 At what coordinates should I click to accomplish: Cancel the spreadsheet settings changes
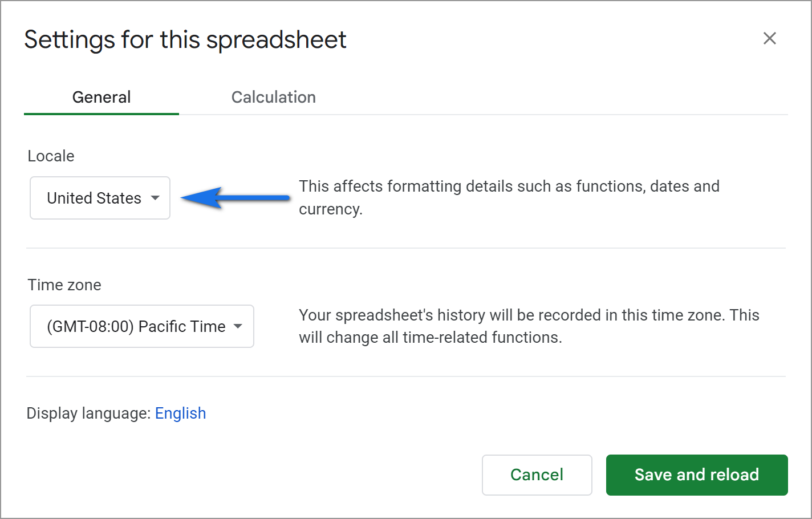click(537, 475)
